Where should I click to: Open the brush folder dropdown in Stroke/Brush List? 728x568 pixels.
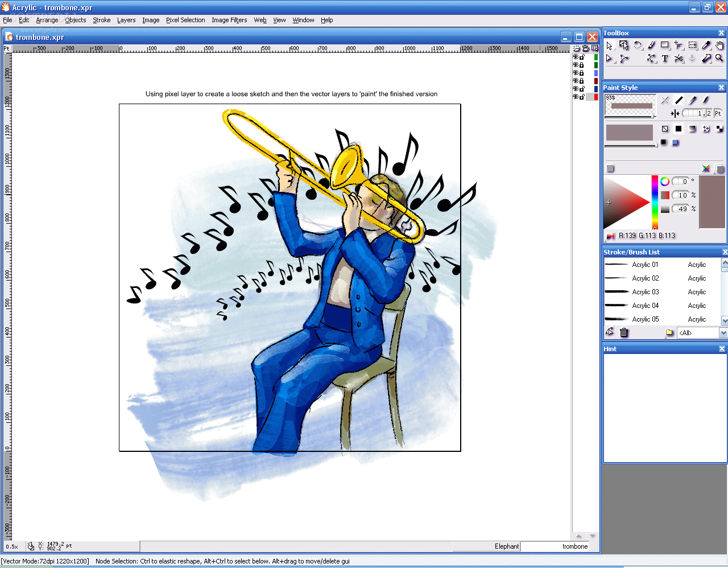669,332
